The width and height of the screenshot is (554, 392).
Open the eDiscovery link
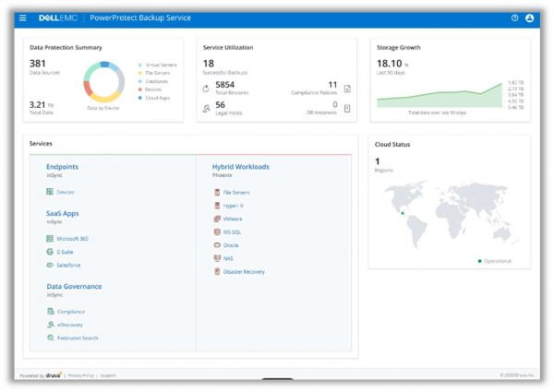click(69, 325)
